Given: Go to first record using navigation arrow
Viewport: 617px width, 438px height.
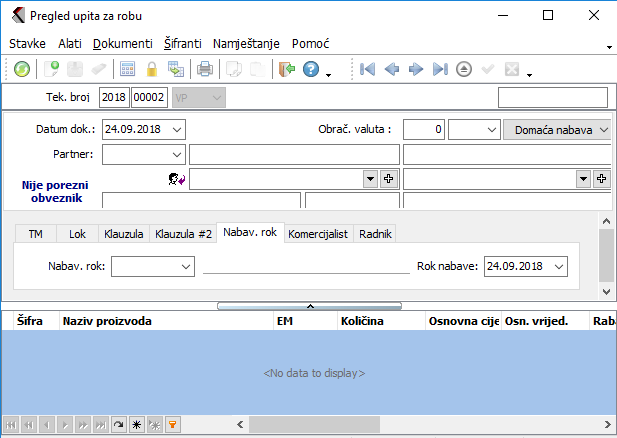Looking at the screenshot, I should [x=368, y=69].
